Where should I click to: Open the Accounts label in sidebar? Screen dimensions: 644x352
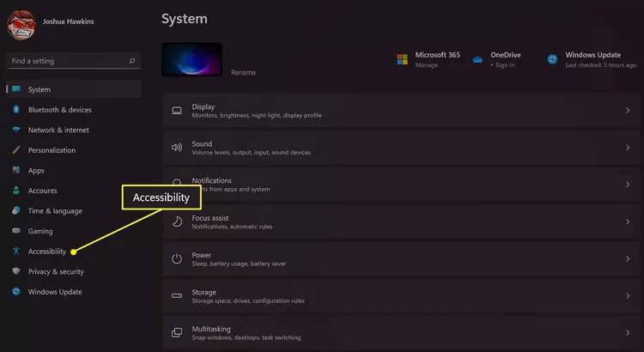click(42, 191)
